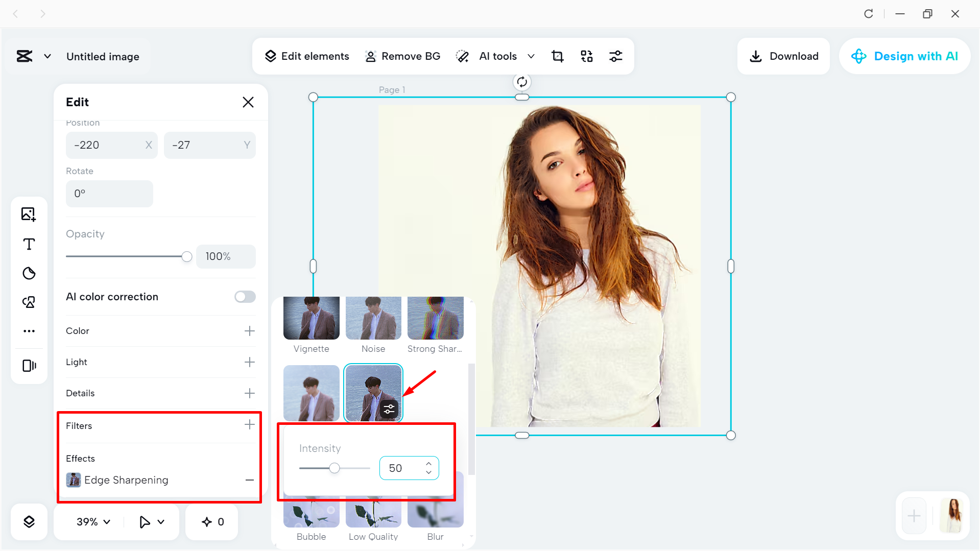Open the Elements icon in the left sidebar

click(x=29, y=302)
